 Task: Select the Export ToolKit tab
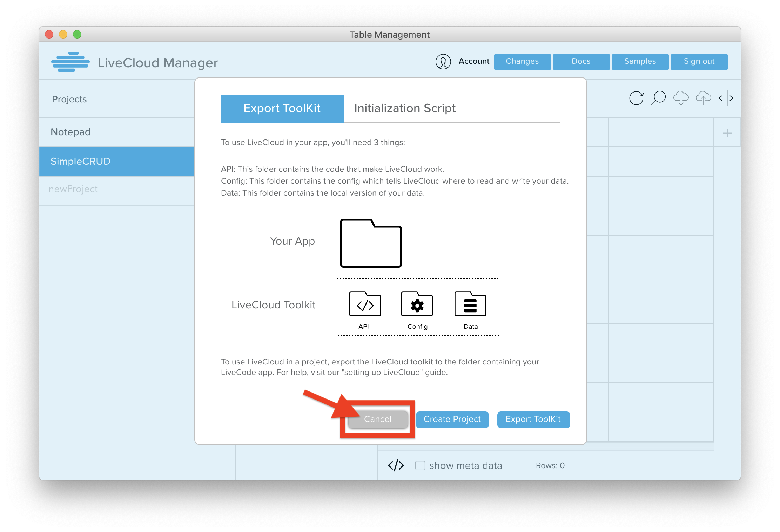[282, 108]
